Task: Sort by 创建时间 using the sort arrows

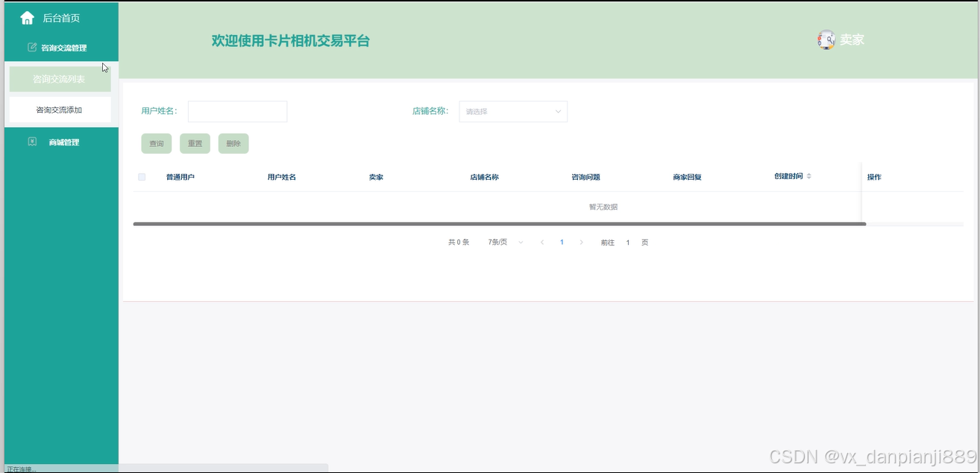Action: 809,176
